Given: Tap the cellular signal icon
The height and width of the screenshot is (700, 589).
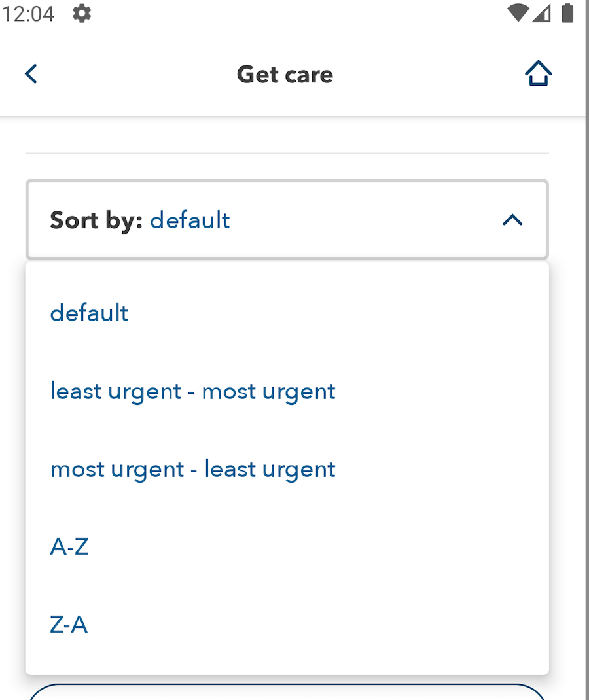Looking at the screenshot, I should point(542,13).
